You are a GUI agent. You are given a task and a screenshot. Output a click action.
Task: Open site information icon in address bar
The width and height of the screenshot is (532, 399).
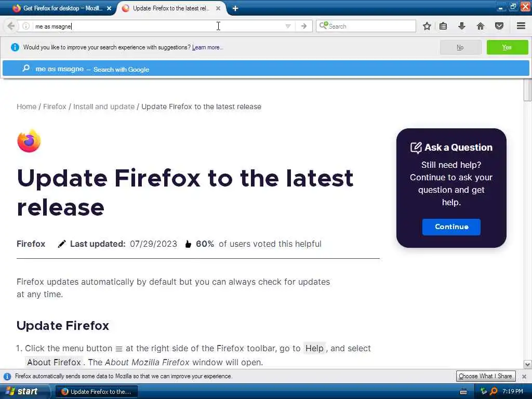pyautogui.click(x=26, y=26)
